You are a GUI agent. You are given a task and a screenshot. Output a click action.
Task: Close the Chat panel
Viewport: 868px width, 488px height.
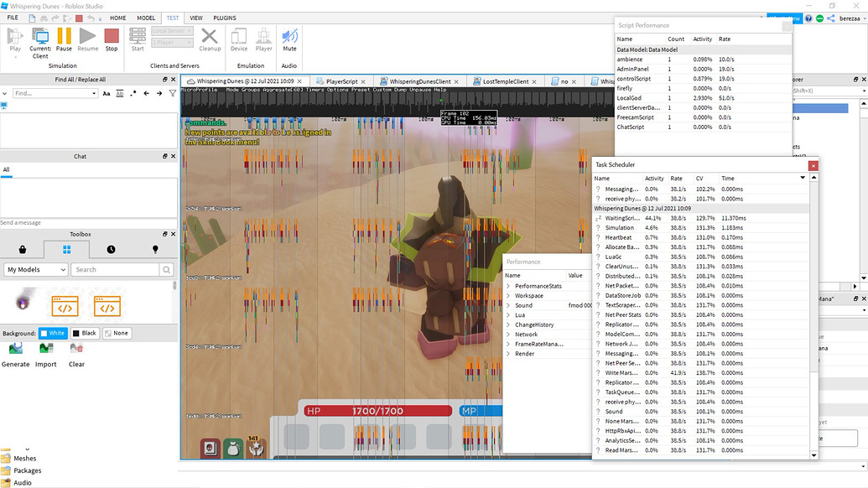pos(174,156)
